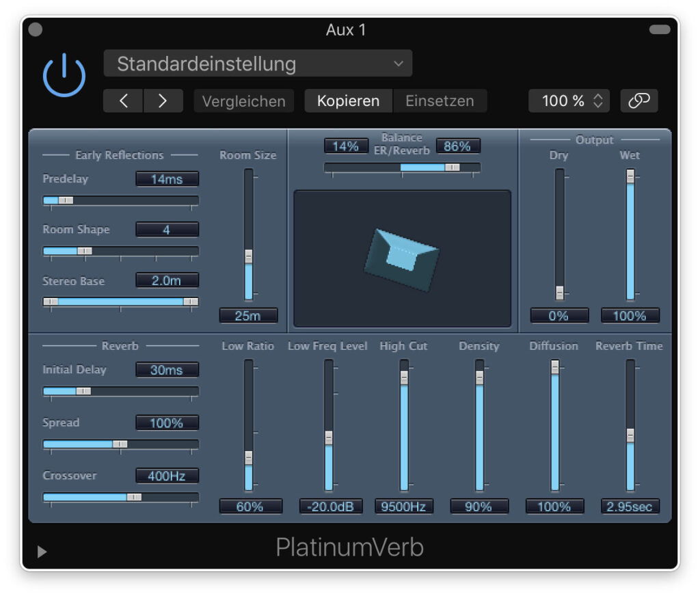Screen dimensions: 700x596
Task: Click the Room Size slider handle
Action: coord(249,256)
